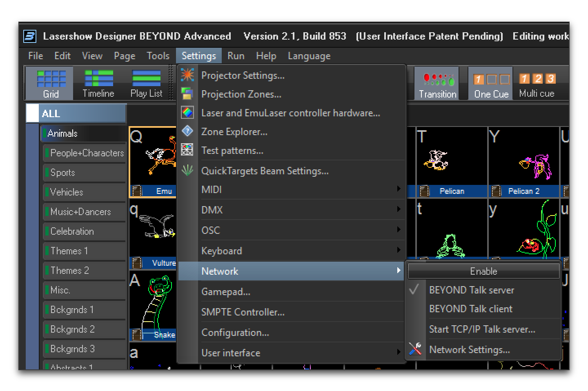
Task: Select the Emu cue thumbnail
Action: [153, 162]
